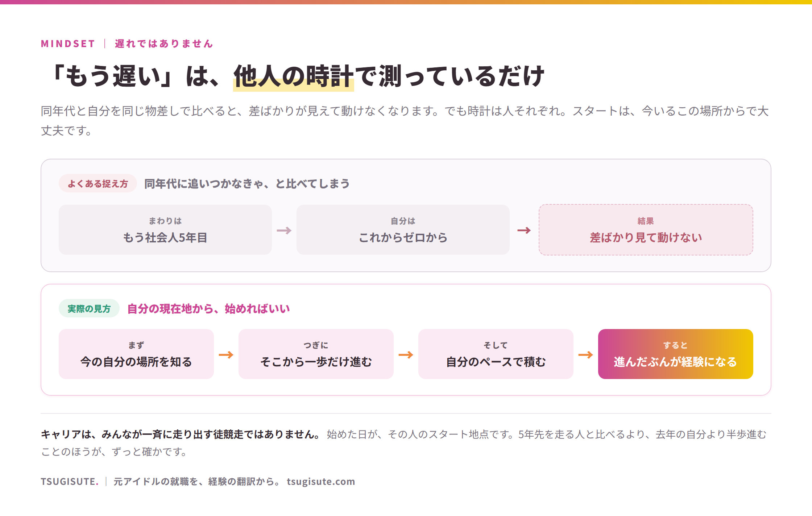The width and height of the screenshot is (812, 516).
Task: Click the まず label
Action: pyautogui.click(x=136, y=345)
